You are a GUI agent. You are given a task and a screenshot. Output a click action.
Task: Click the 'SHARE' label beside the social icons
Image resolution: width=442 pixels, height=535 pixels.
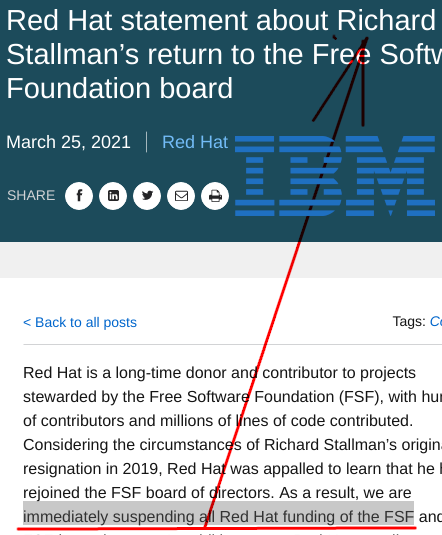pyautogui.click(x=31, y=196)
